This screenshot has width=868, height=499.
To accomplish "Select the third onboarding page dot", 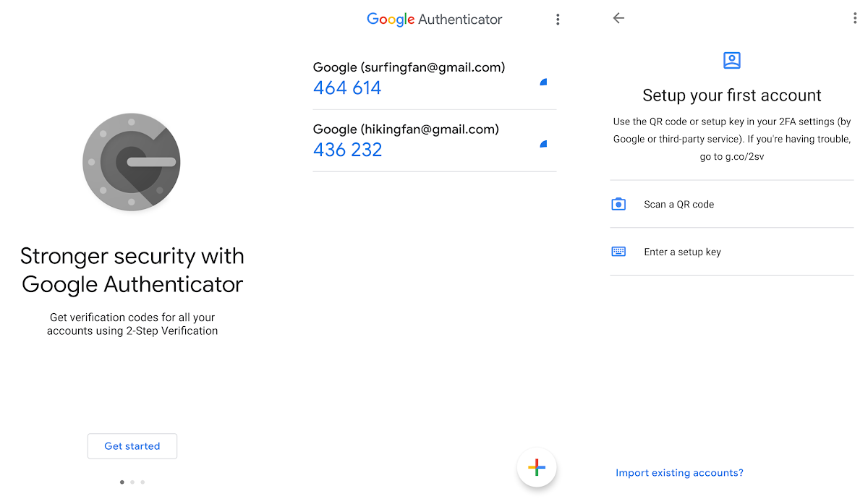I will point(142,482).
